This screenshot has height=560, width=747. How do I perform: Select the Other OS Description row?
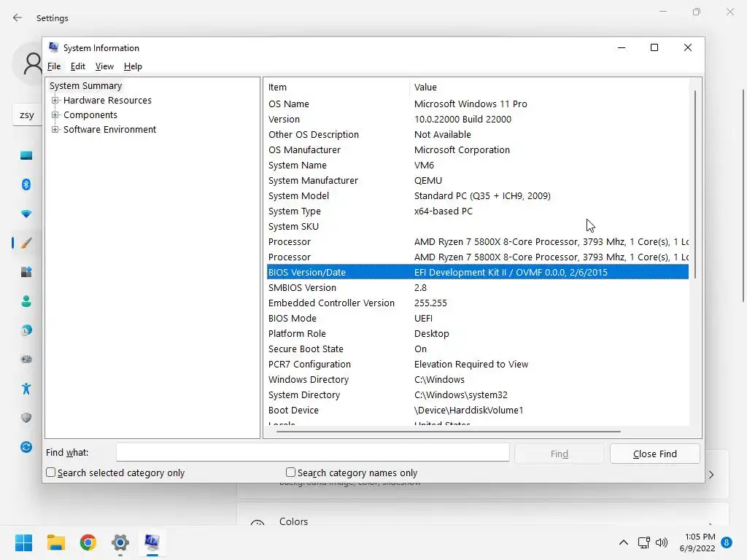[x=478, y=134]
